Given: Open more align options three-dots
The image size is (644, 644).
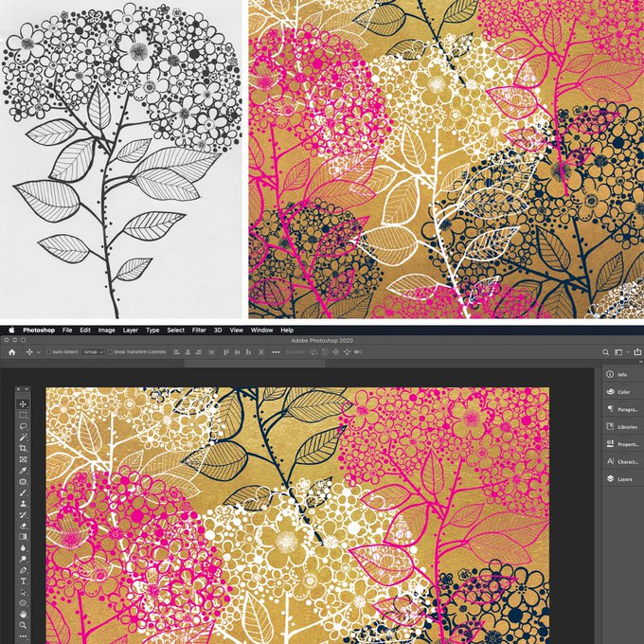Looking at the screenshot, I should pyautogui.click(x=276, y=352).
